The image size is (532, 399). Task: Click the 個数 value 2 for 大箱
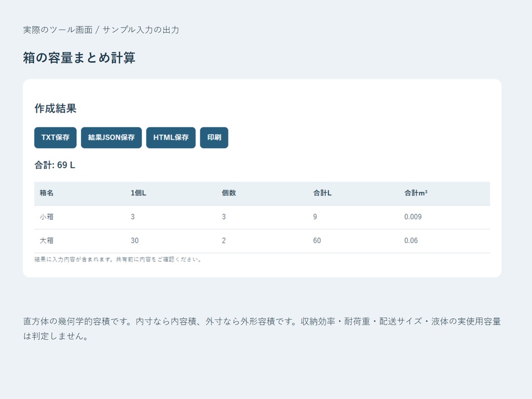[224, 241]
